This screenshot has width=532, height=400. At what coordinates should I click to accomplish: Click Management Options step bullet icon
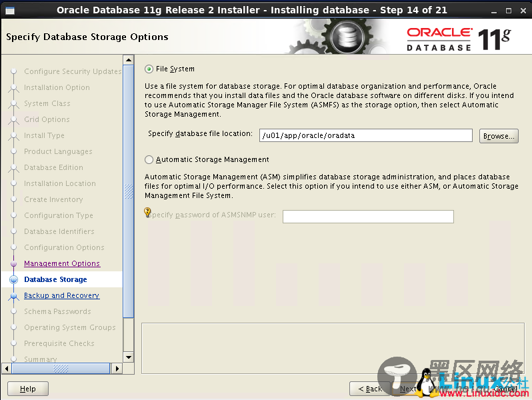pyautogui.click(x=13, y=263)
